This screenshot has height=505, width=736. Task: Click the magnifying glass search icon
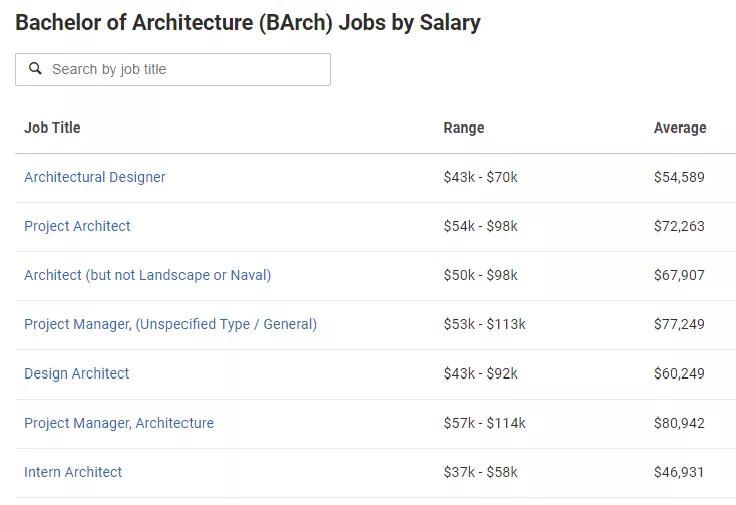pyautogui.click(x=36, y=69)
